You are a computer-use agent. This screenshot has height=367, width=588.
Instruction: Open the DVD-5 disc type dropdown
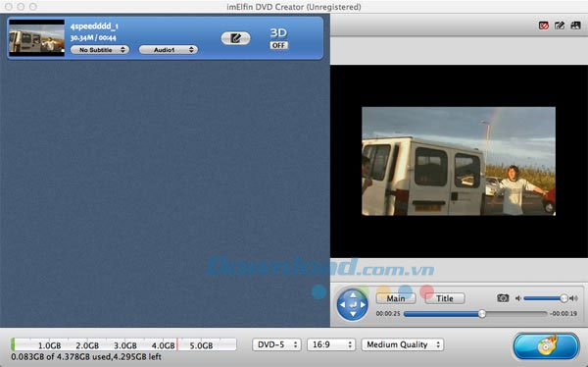[276, 344]
